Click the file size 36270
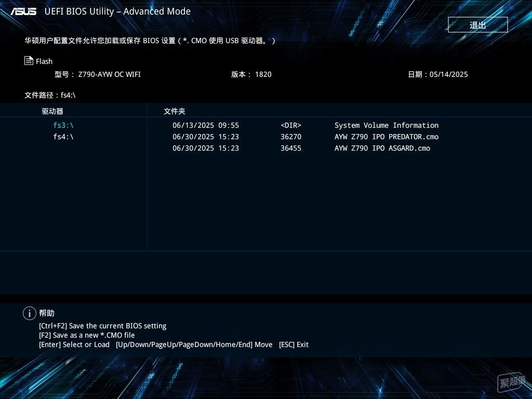This screenshot has height=399, width=532. 291,137
